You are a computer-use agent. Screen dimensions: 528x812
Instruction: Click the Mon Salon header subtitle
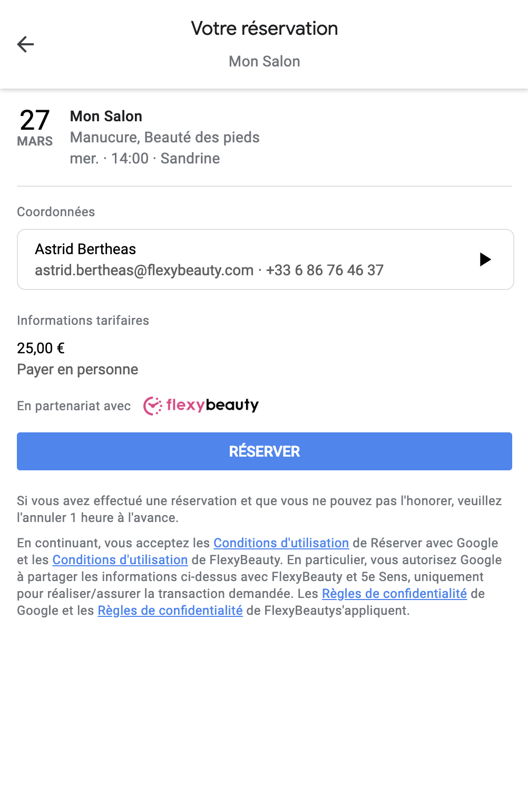click(x=265, y=61)
